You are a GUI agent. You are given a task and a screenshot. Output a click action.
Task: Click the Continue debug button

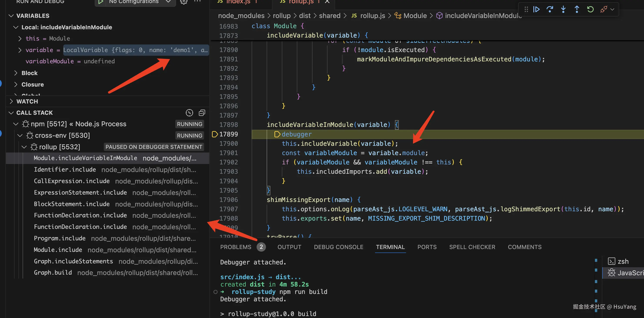tap(536, 10)
